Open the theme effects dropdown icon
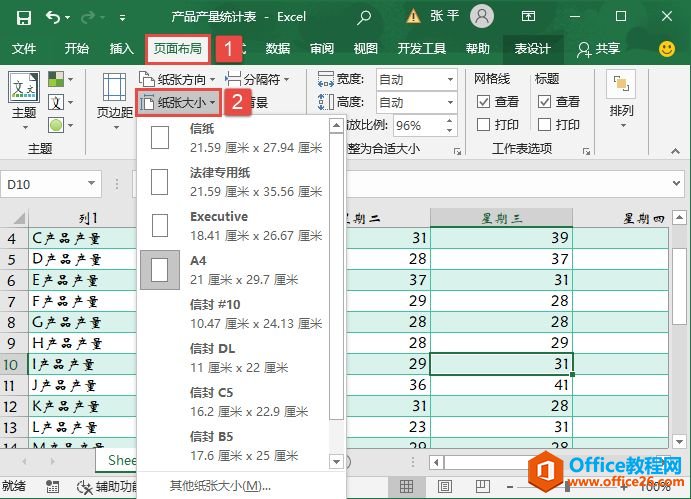 click(60, 125)
